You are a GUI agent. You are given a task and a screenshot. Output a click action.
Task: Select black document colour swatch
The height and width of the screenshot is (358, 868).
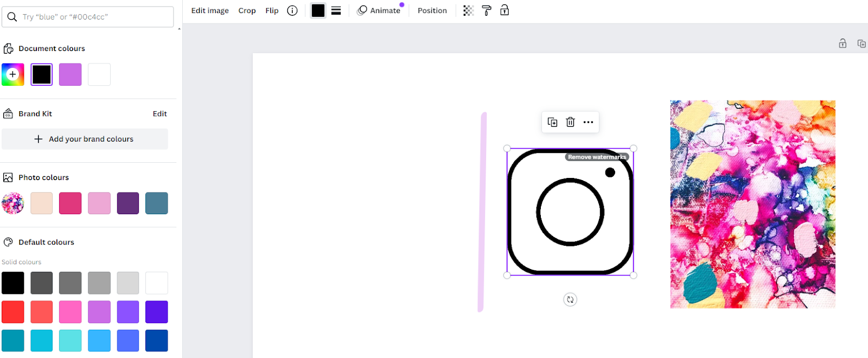point(42,74)
